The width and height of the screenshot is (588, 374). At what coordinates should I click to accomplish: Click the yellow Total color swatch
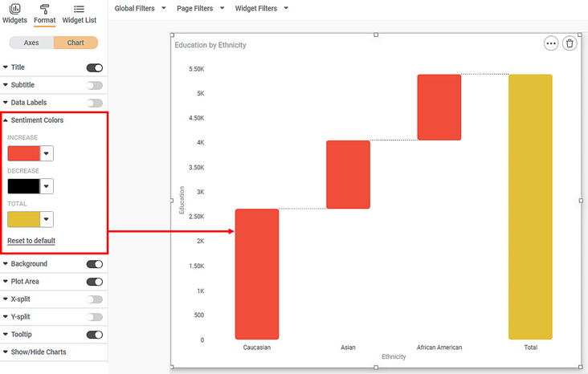coord(23,219)
